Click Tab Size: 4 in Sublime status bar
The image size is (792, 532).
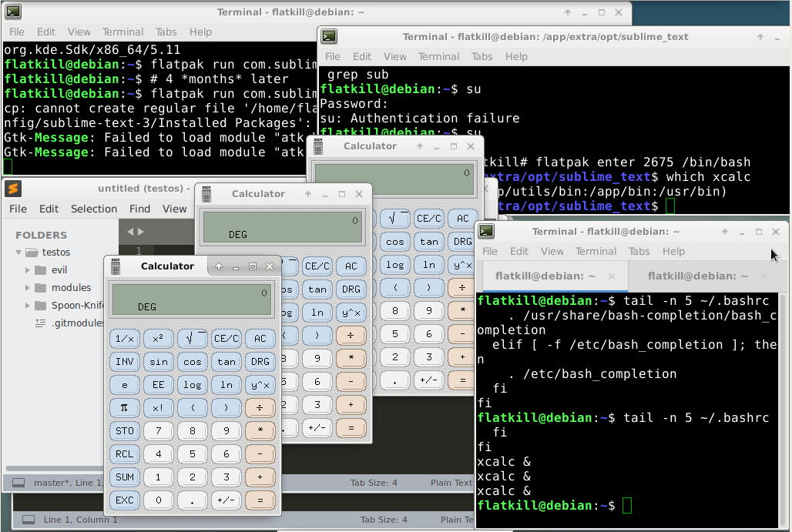click(x=374, y=483)
